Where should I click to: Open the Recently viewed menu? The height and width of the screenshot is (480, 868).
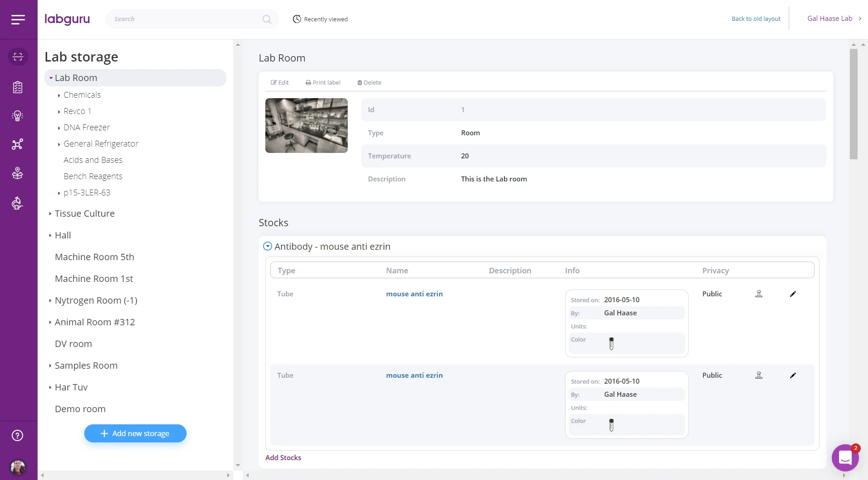tap(320, 19)
